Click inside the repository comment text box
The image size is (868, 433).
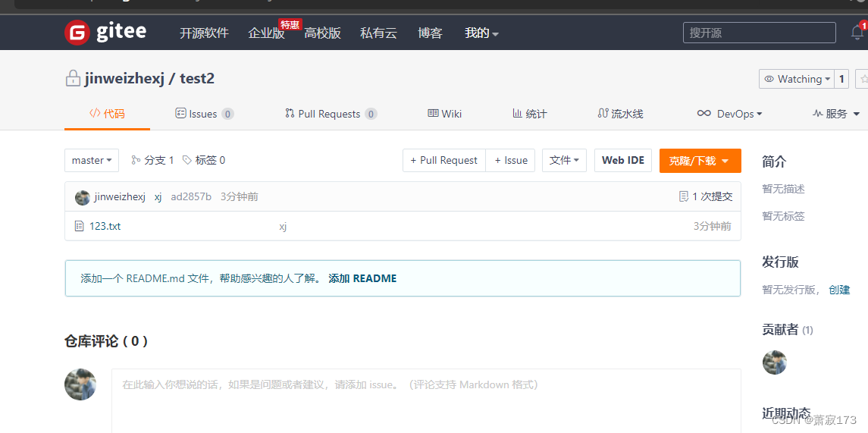pyautogui.click(x=426, y=401)
